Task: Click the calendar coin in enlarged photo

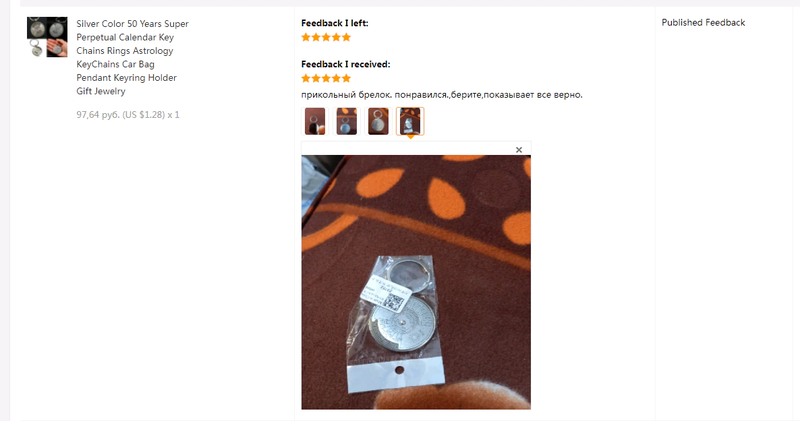Action: pyautogui.click(x=403, y=324)
